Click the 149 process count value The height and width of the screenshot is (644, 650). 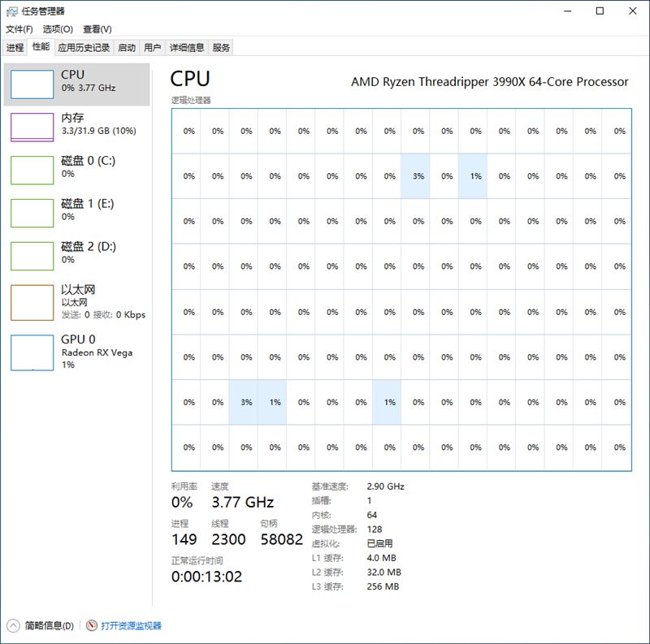point(184,539)
